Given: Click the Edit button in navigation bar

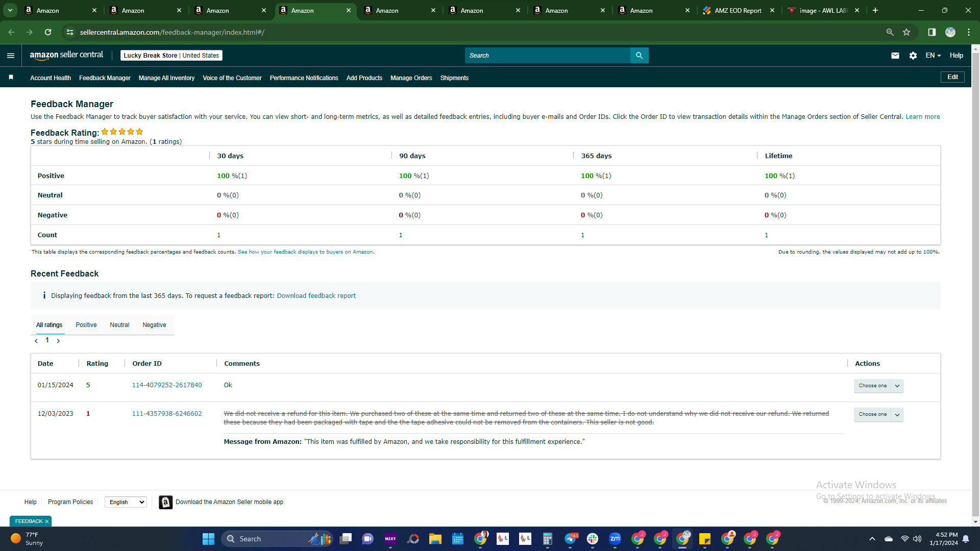Looking at the screenshot, I should pyautogui.click(x=952, y=77).
